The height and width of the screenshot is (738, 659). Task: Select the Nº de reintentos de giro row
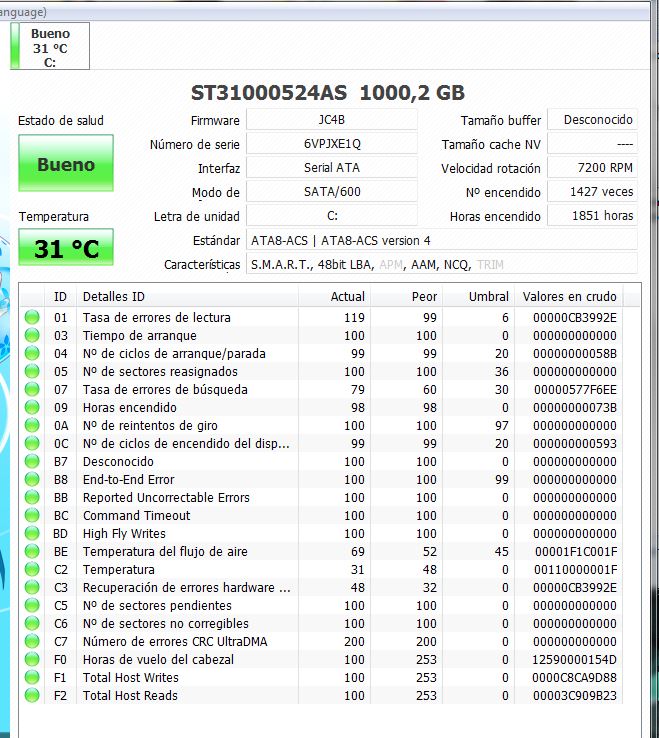(x=321, y=425)
